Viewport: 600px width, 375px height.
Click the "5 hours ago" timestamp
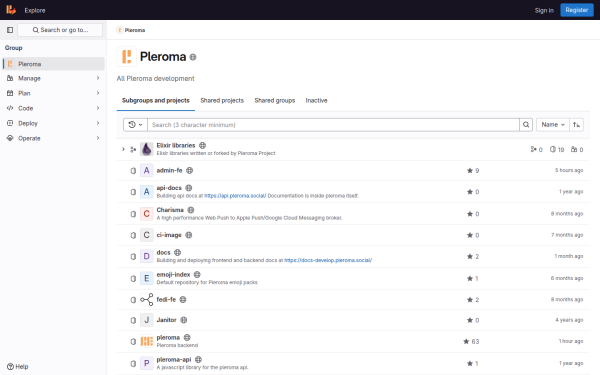tap(569, 170)
